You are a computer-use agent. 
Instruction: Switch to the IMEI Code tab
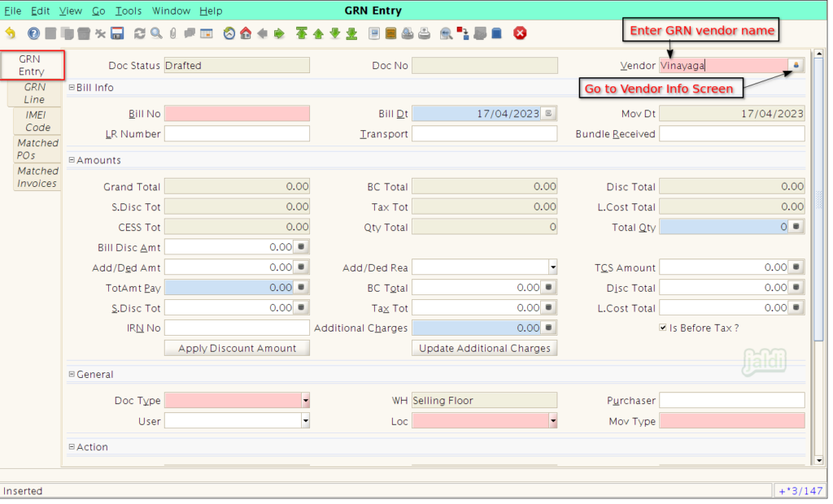pyautogui.click(x=37, y=121)
